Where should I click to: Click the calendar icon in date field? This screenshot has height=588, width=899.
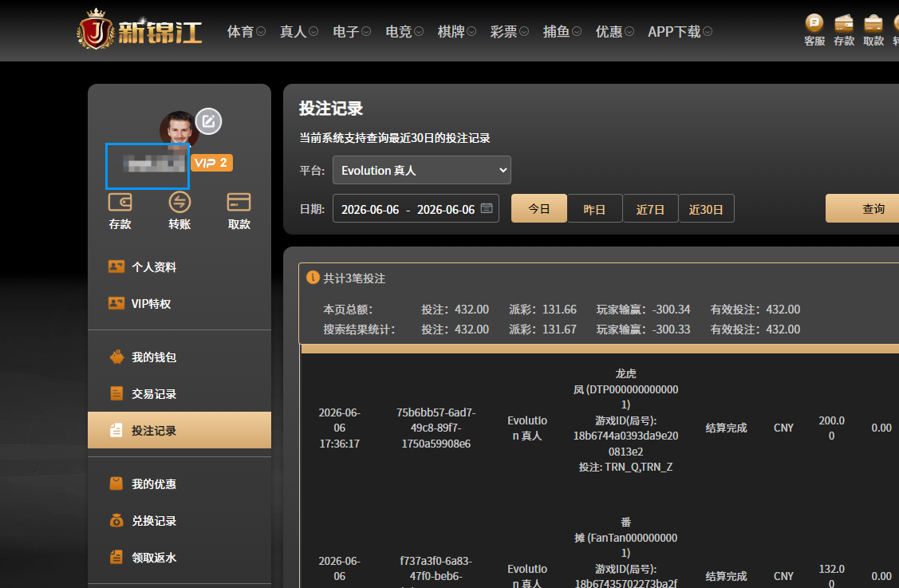487,208
